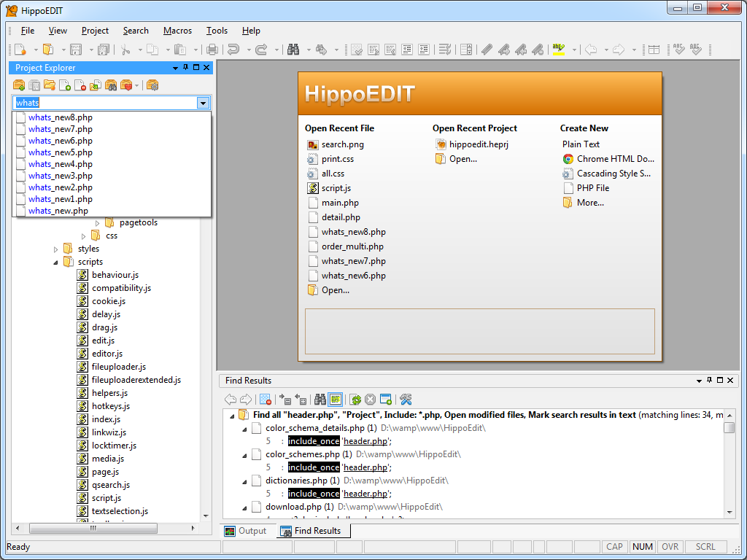Image resolution: width=747 pixels, height=560 pixels.
Task: Click the Print icon in main toolbar
Action: (212, 50)
